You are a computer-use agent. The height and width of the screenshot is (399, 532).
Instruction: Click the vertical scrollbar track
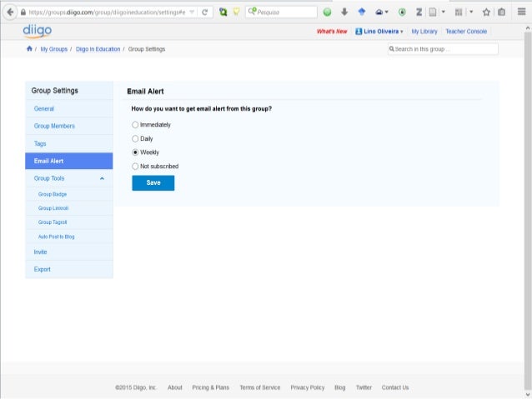click(528, 210)
